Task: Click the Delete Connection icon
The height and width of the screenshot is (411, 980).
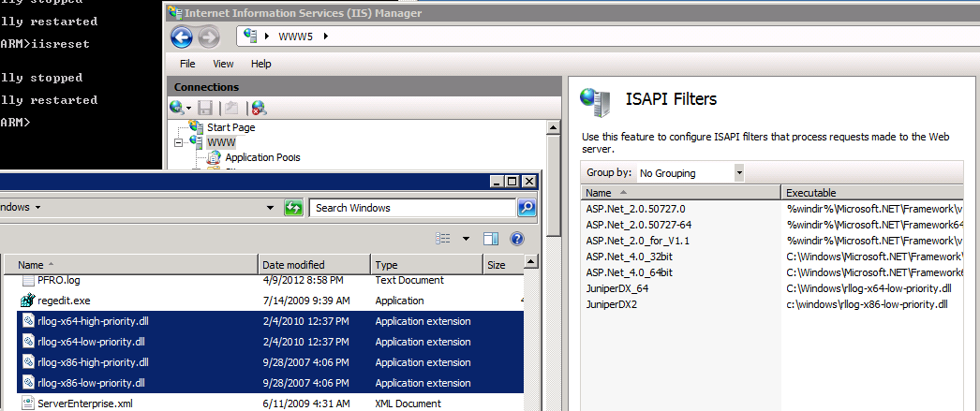Action: click(259, 108)
